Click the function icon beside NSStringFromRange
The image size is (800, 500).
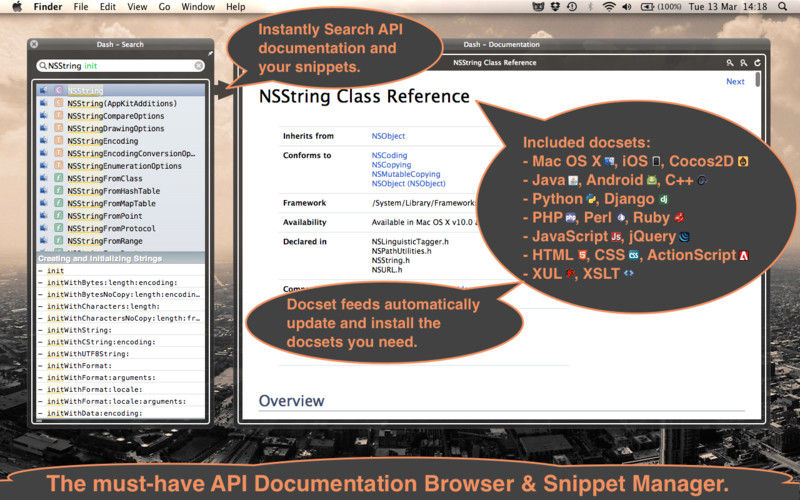coord(59,240)
